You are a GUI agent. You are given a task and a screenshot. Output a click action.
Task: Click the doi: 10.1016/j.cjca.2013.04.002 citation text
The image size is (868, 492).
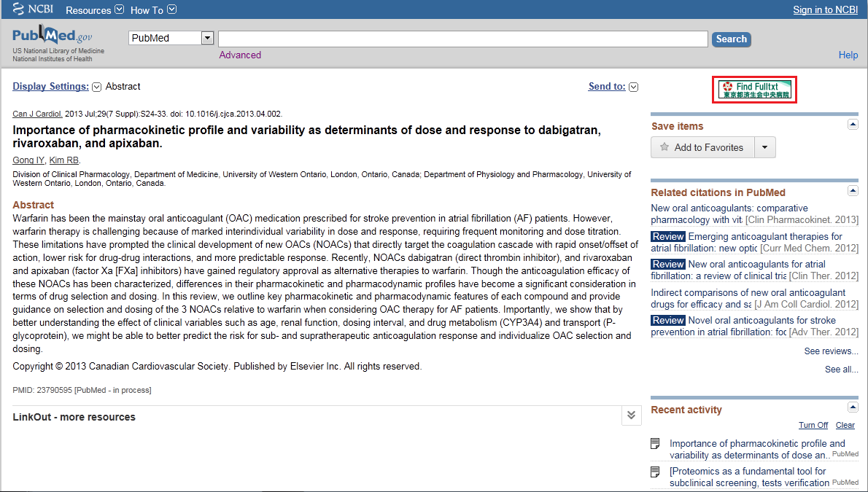(x=226, y=114)
